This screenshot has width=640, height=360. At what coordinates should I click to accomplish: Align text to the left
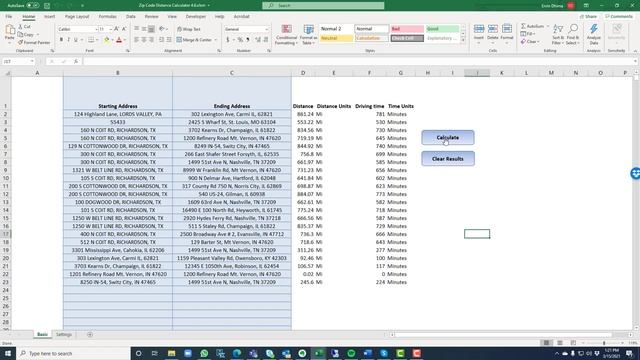point(137,40)
